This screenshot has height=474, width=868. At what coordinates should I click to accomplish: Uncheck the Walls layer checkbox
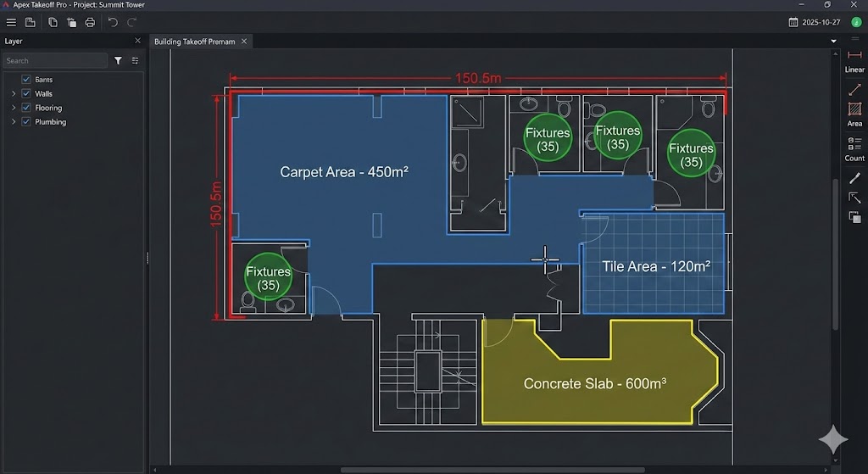(26, 94)
